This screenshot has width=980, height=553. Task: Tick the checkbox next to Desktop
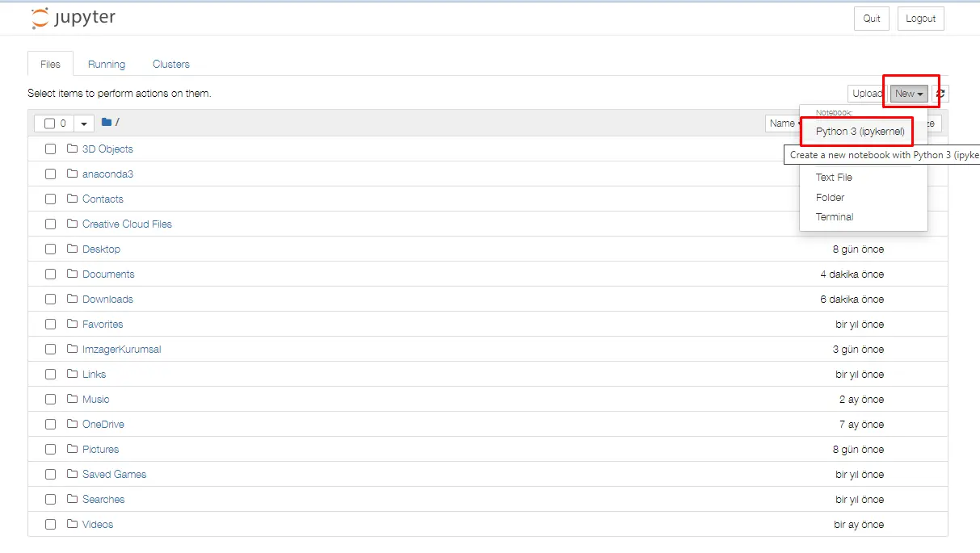pyautogui.click(x=50, y=249)
